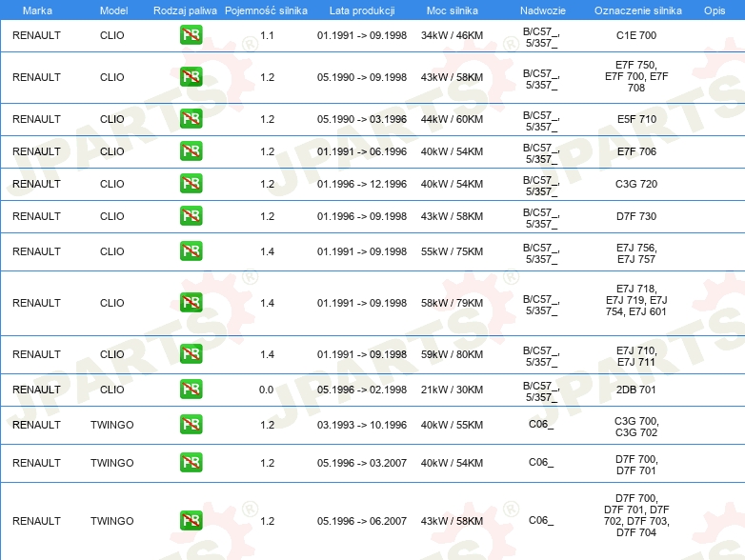Click production years 03.1993 -> 10.1996

click(362, 425)
